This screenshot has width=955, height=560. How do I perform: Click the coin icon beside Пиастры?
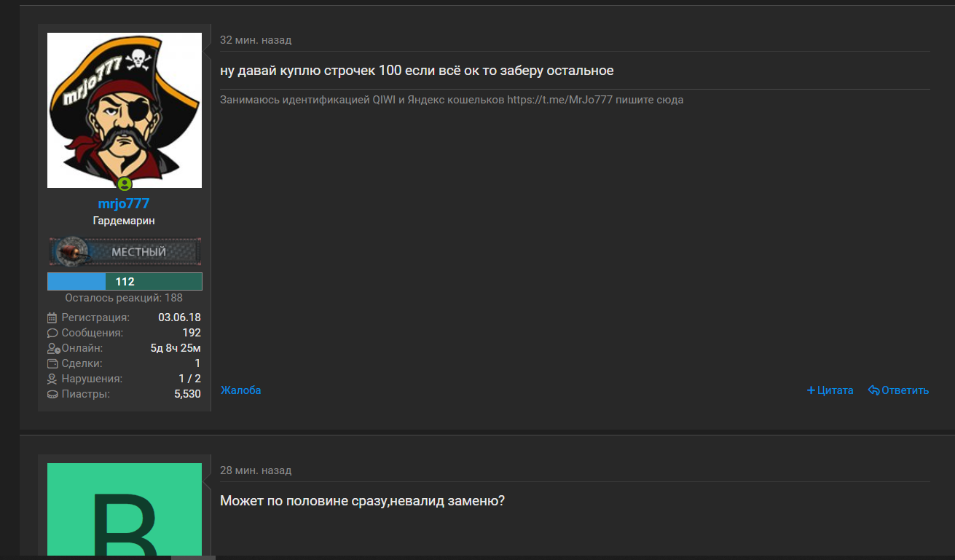(52, 394)
